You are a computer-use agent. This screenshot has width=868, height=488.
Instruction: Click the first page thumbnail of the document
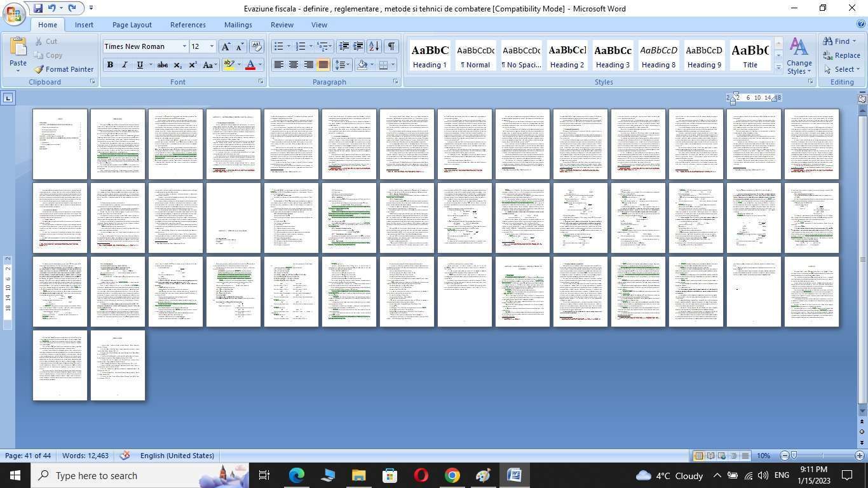click(x=60, y=144)
